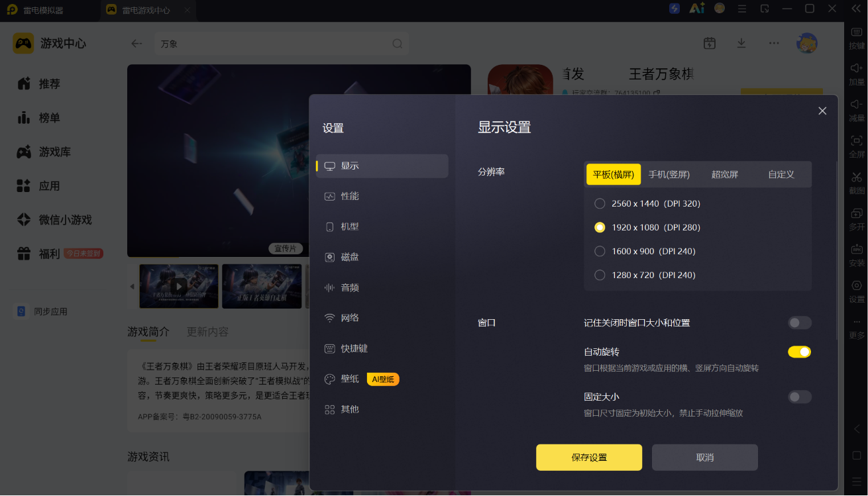Switch to the 超宽屏 resolution tab

click(x=725, y=175)
